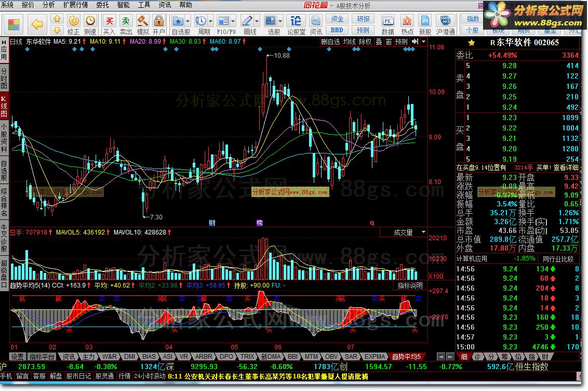Screen dimensions: 588x391
Task: Click the colorful home grid icon
Action: pos(14,24)
